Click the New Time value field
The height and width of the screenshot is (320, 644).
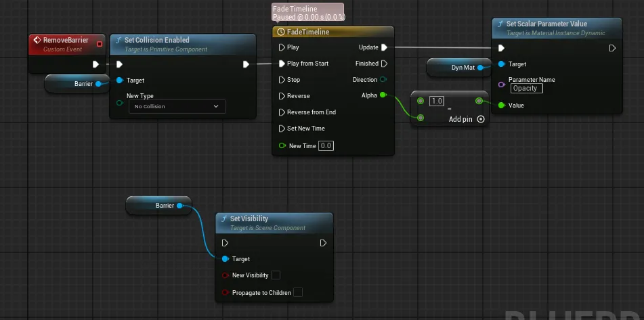(326, 145)
